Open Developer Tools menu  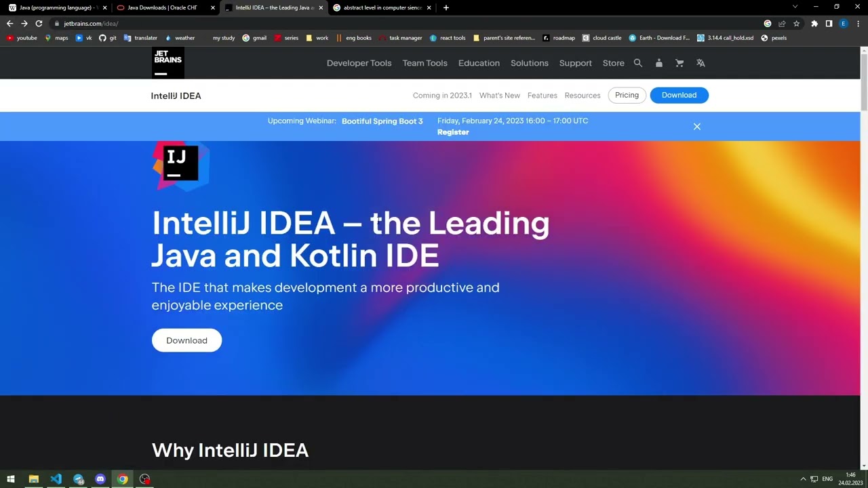click(x=359, y=63)
